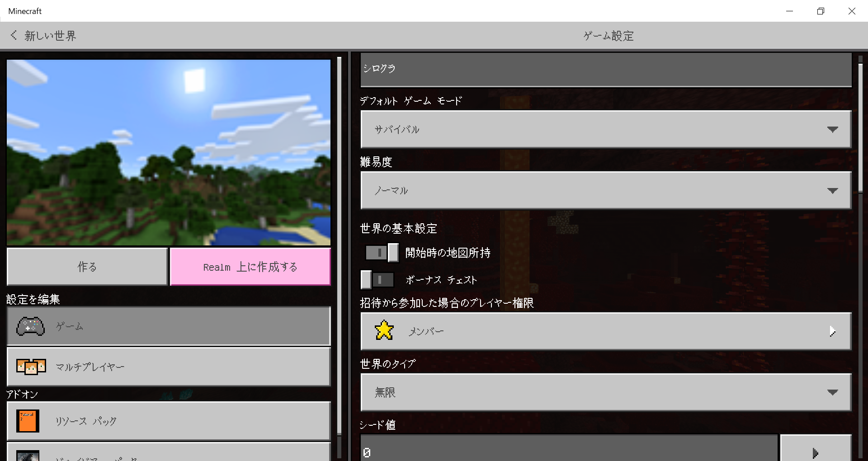
Task: Close the Minecraft window
Action: tap(852, 11)
